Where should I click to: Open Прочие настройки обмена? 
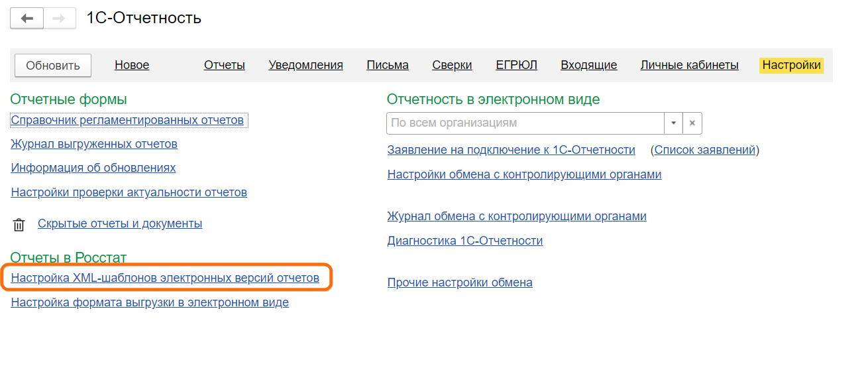pos(460,283)
